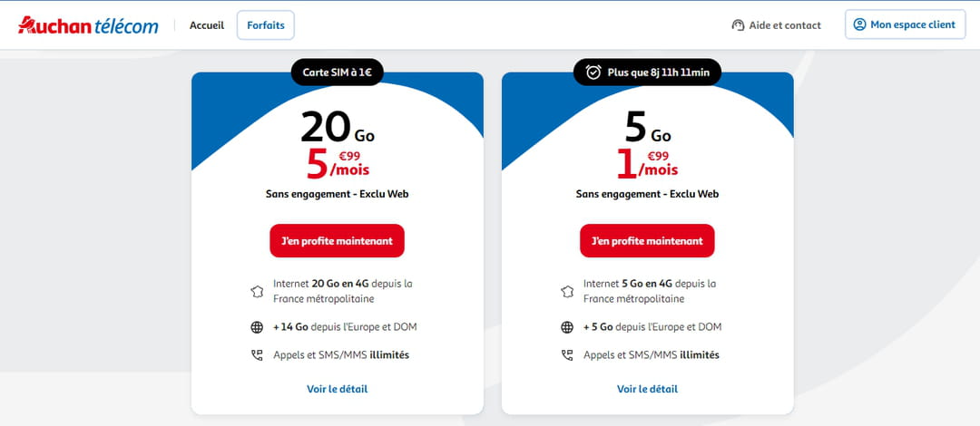Click the Auchan télécom logo
Screen dimensions: 980x426
[x=88, y=24]
